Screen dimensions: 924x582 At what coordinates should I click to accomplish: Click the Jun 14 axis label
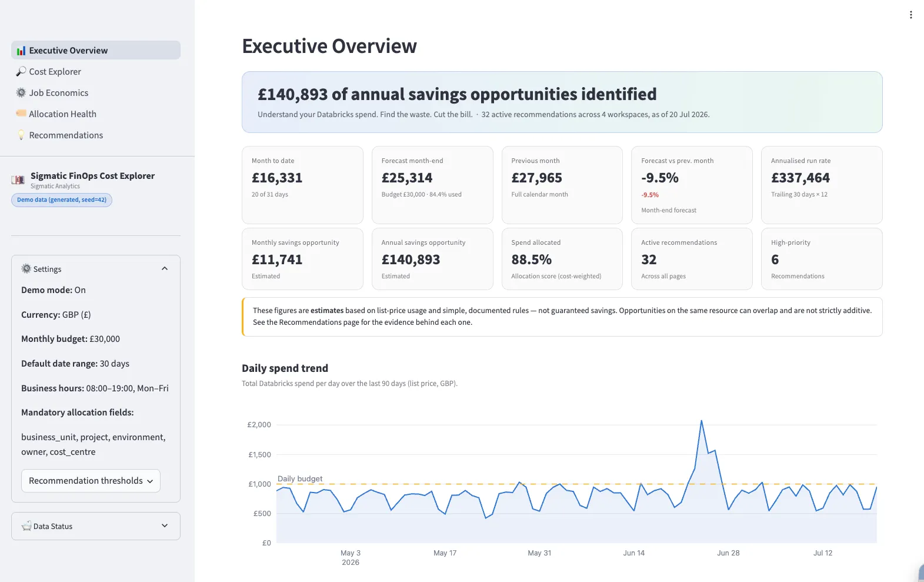coord(633,553)
